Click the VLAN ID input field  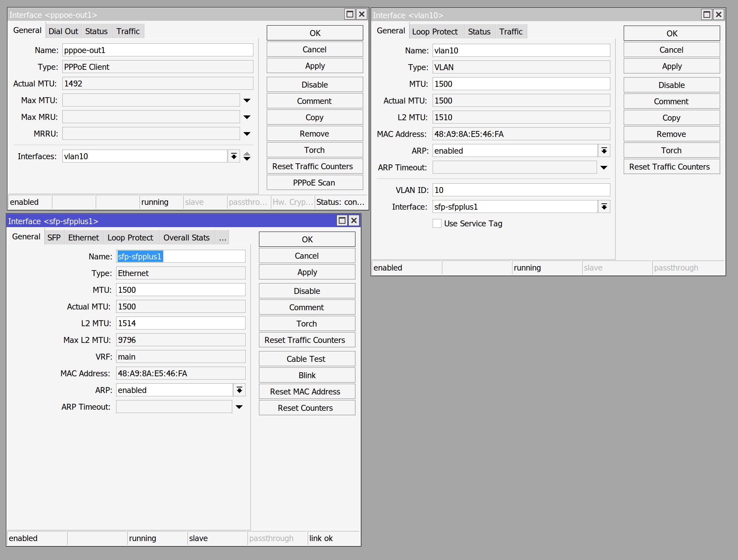521,190
